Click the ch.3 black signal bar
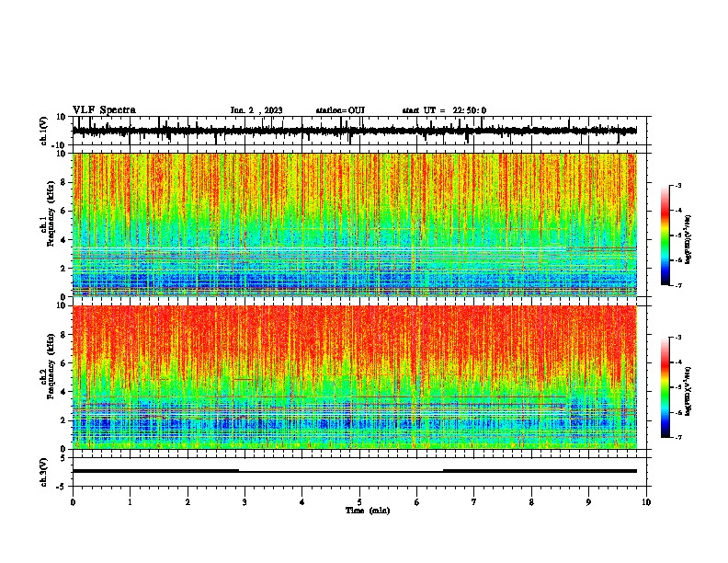Image resolution: width=728 pixels, height=563 pixels. click(354, 471)
